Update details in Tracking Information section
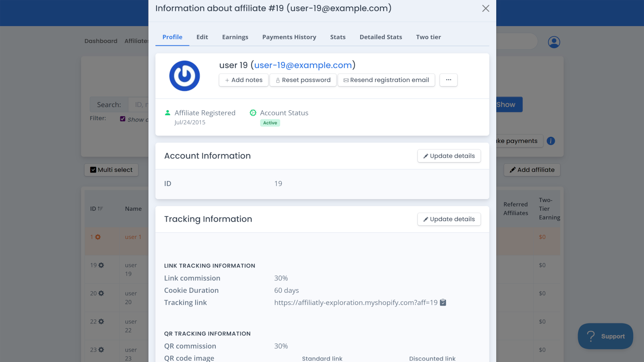 [449, 219]
